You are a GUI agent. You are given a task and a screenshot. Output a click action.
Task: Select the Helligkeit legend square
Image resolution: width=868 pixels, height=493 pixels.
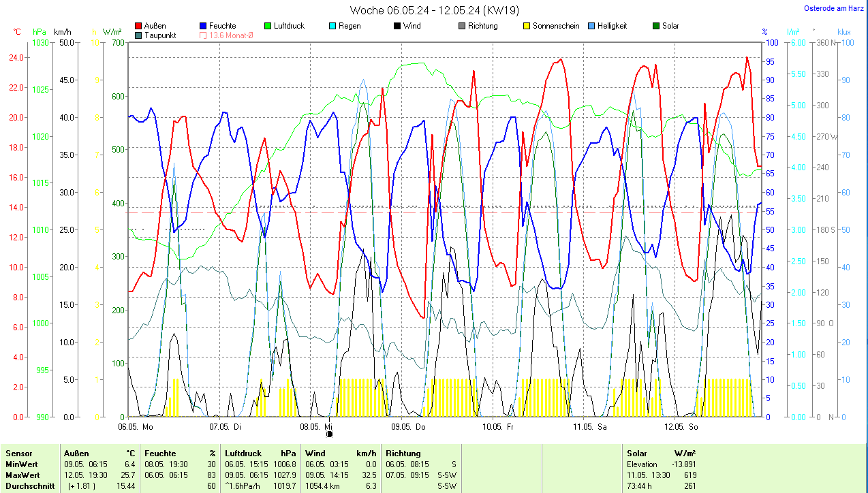click(x=591, y=26)
